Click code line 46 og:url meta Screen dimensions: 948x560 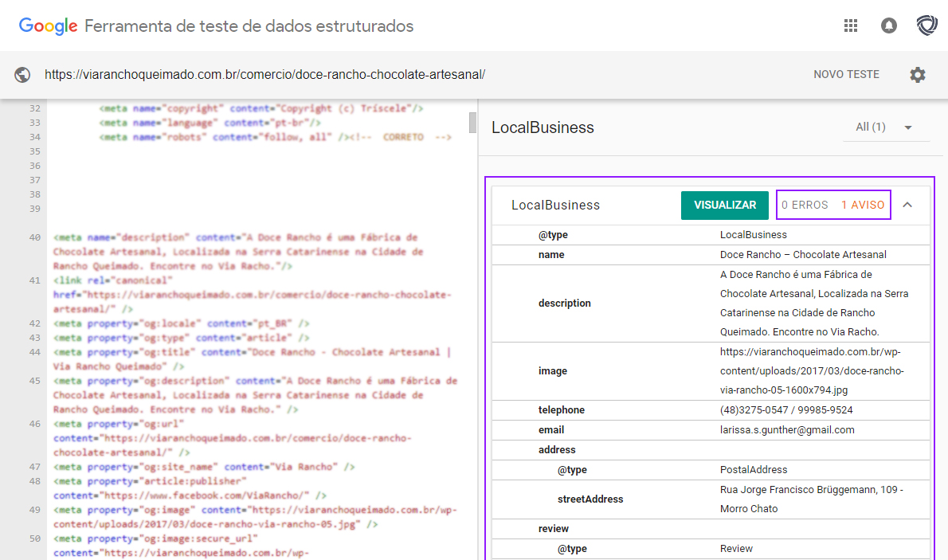pyautogui.click(x=232, y=438)
